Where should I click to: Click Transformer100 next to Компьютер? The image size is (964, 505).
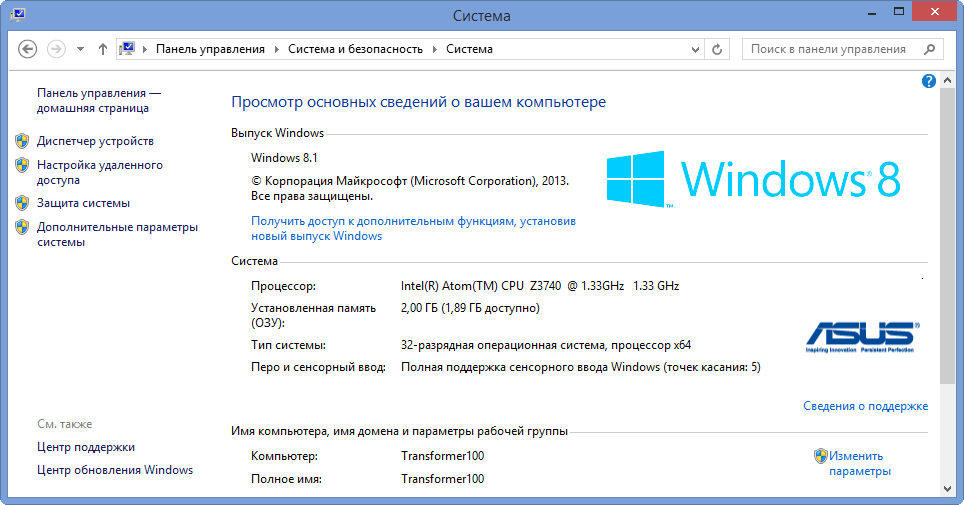click(443, 456)
